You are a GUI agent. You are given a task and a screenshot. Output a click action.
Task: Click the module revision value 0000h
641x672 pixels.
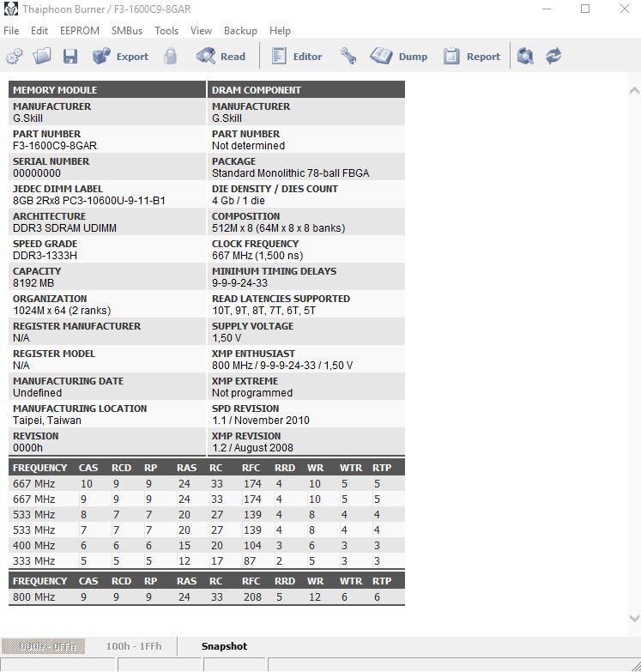coord(27,447)
